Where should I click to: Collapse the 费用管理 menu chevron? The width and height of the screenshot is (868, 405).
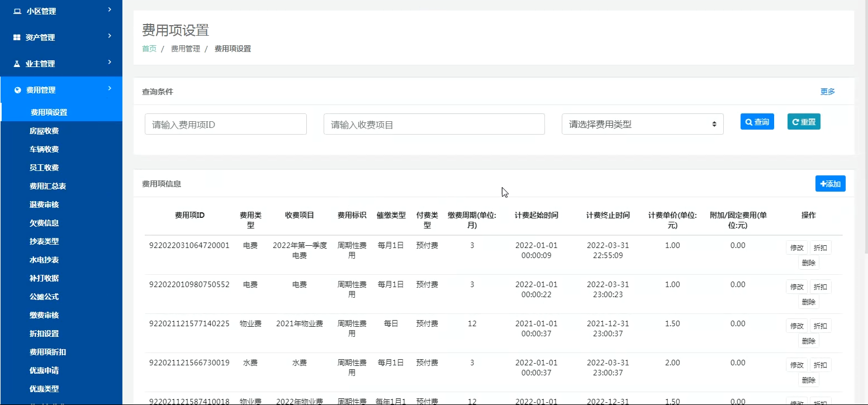[x=110, y=88]
